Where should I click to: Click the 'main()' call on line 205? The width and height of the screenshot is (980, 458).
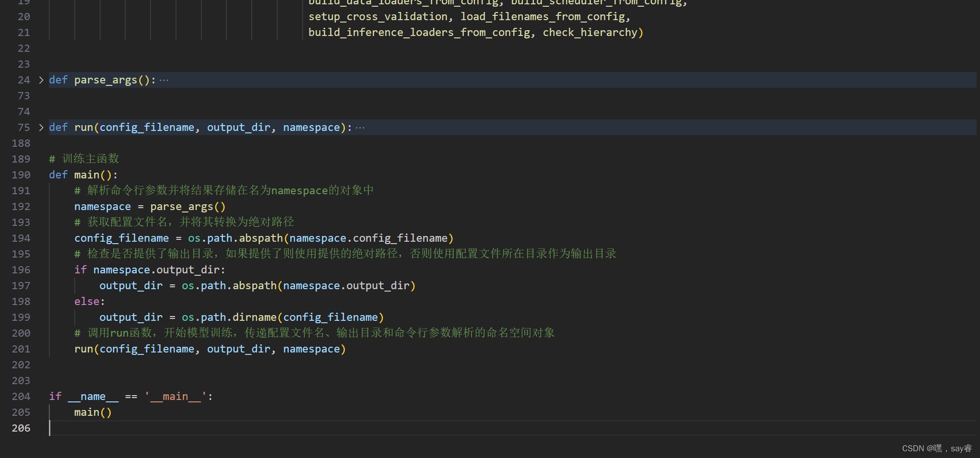pyautogui.click(x=93, y=412)
